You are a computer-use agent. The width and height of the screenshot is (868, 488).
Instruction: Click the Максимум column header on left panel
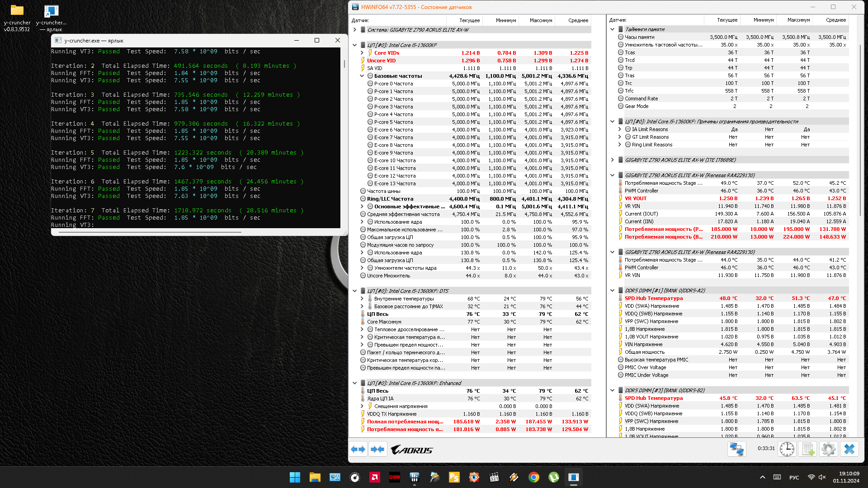(x=540, y=20)
